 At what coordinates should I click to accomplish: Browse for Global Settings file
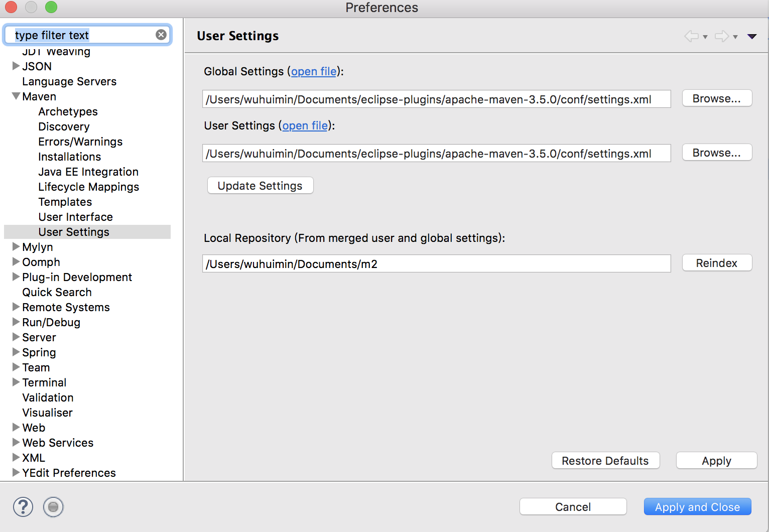(x=717, y=98)
